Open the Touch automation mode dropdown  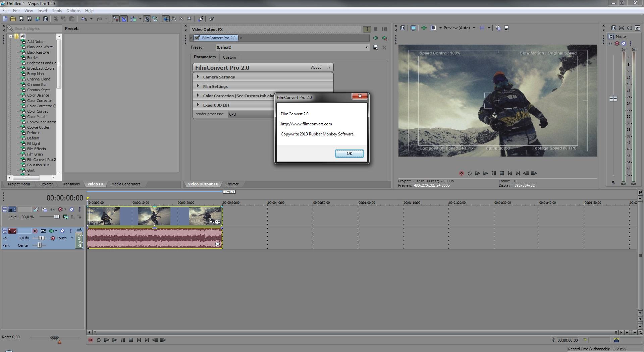pyautogui.click(x=72, y=238)
